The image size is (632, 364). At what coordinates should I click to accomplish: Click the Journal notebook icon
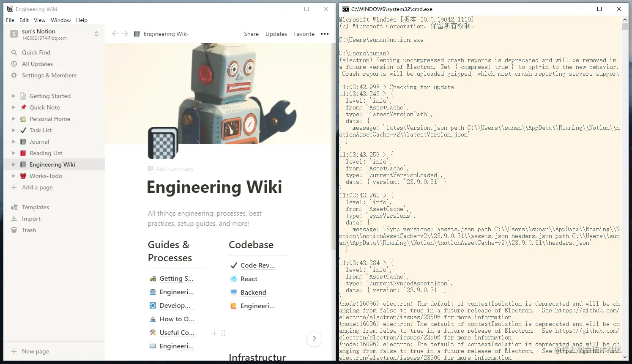click(x=23, y=142)
